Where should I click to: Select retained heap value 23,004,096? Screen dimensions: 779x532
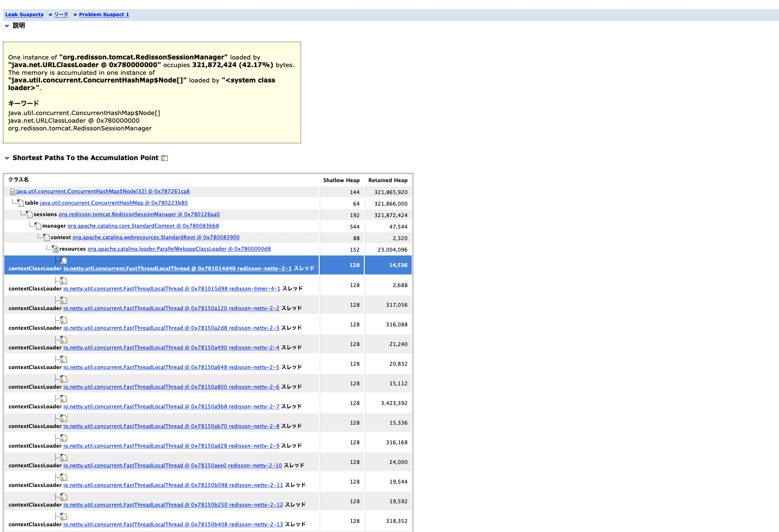pos(393,250)
